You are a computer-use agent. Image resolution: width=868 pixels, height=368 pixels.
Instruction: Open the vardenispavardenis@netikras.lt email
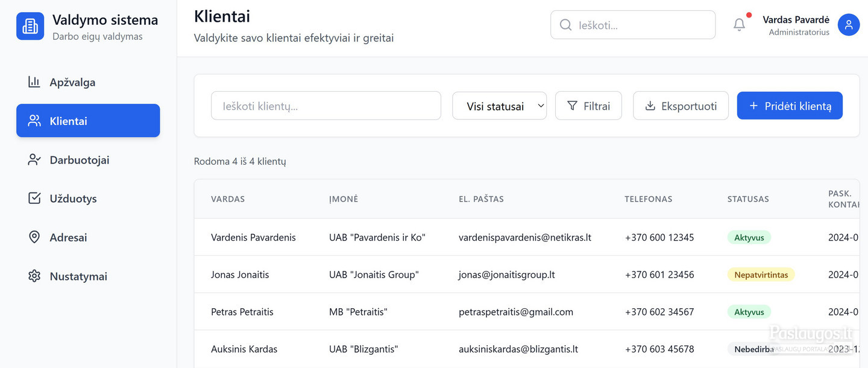pos(525,237)
